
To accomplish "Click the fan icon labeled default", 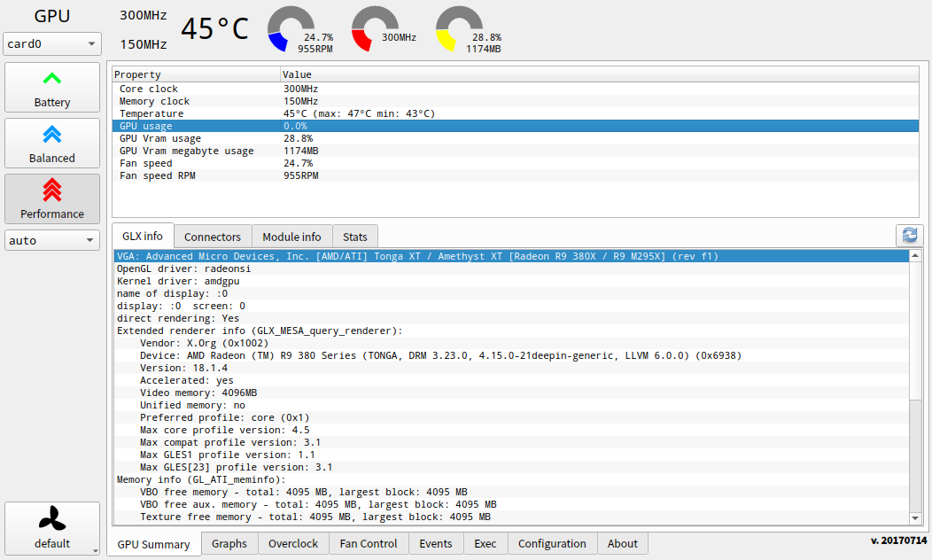I will pyautogui.click(x=52, y=518).
